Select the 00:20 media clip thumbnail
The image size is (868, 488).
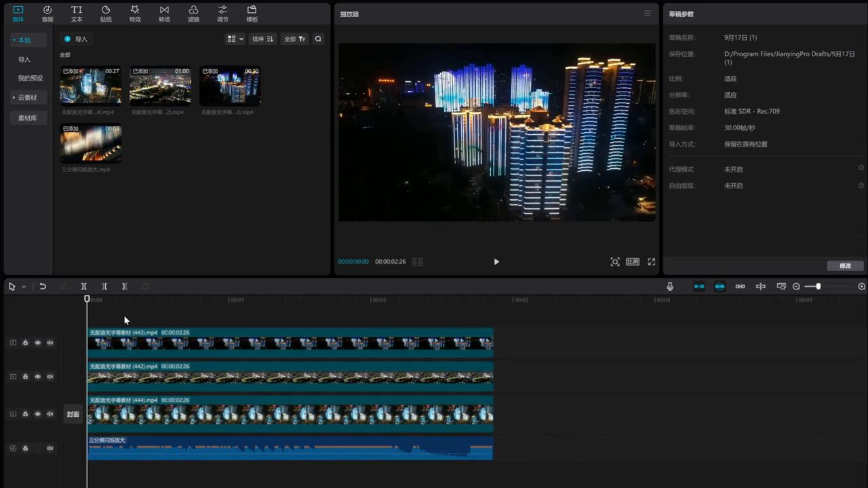[230, 85]
